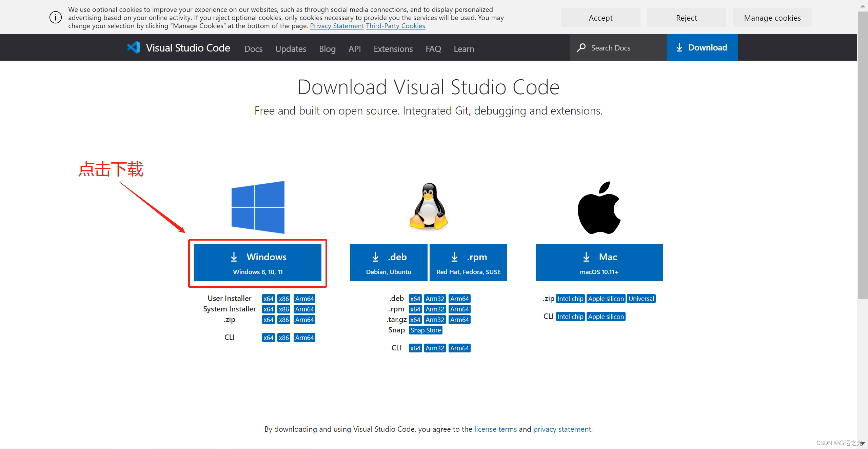
Task: Select Windows .zip Arm64 download
Action: pos(304,320)
